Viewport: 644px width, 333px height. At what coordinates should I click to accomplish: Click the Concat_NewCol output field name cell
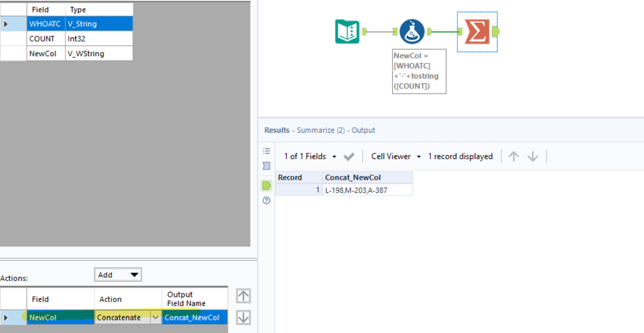(194, 317)
